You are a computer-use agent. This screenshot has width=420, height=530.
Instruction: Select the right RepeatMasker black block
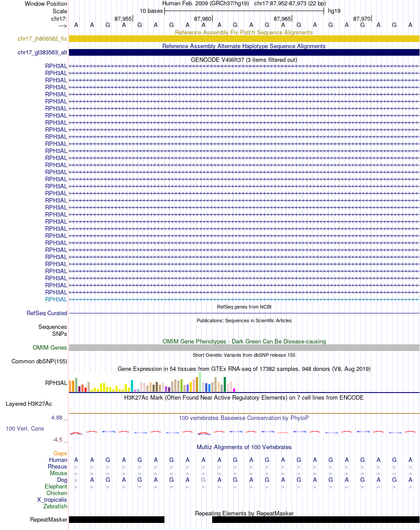316,520
